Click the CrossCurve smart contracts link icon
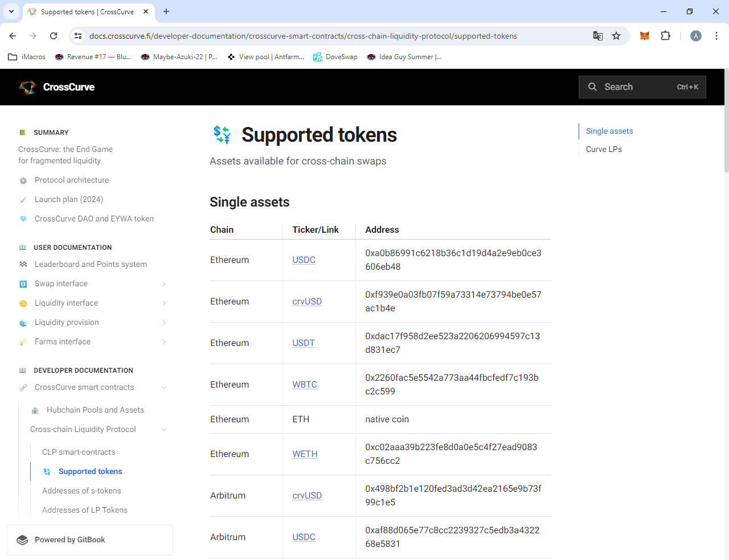The image size is (729, 560). pos(23,388)
